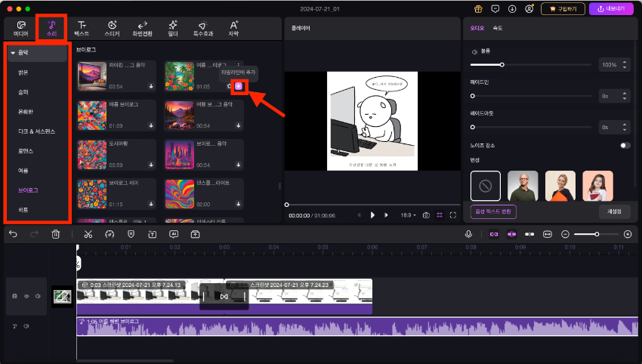Click the undo arrow in timeline toolbar

point(13,234)
